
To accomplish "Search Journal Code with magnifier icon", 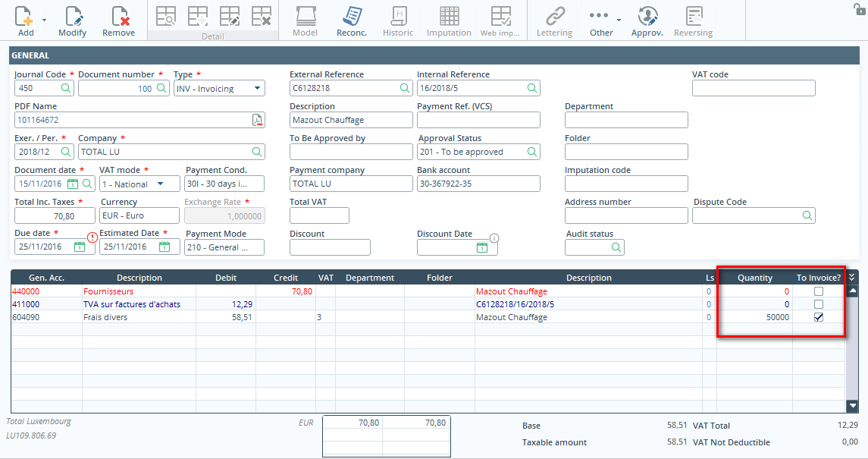I will 66,88.
